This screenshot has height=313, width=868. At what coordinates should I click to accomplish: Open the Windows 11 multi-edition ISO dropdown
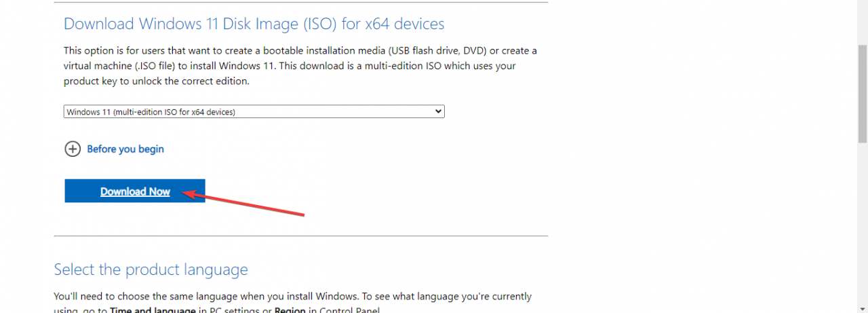tap(254, 111)
